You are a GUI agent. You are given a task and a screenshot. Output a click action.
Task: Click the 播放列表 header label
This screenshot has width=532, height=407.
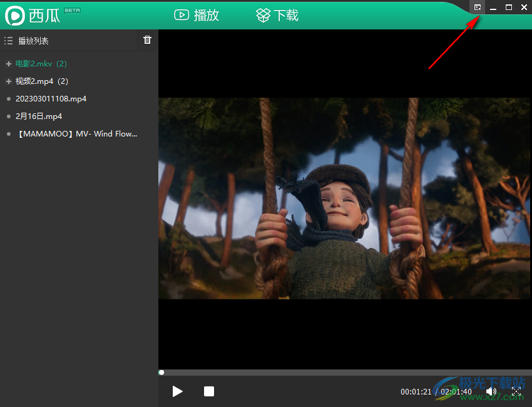(33, 41)
